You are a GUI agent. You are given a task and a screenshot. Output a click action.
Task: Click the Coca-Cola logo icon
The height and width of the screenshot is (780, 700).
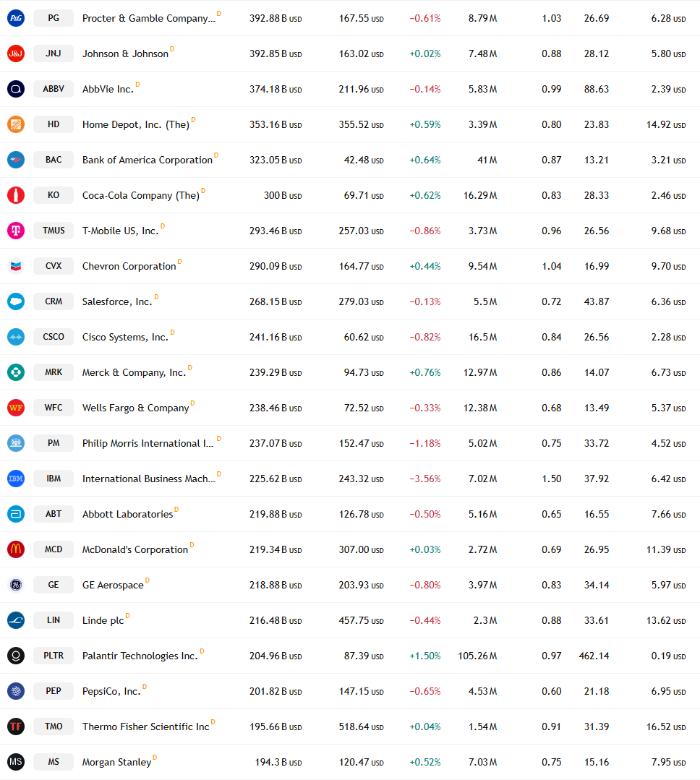pos(16,195)
